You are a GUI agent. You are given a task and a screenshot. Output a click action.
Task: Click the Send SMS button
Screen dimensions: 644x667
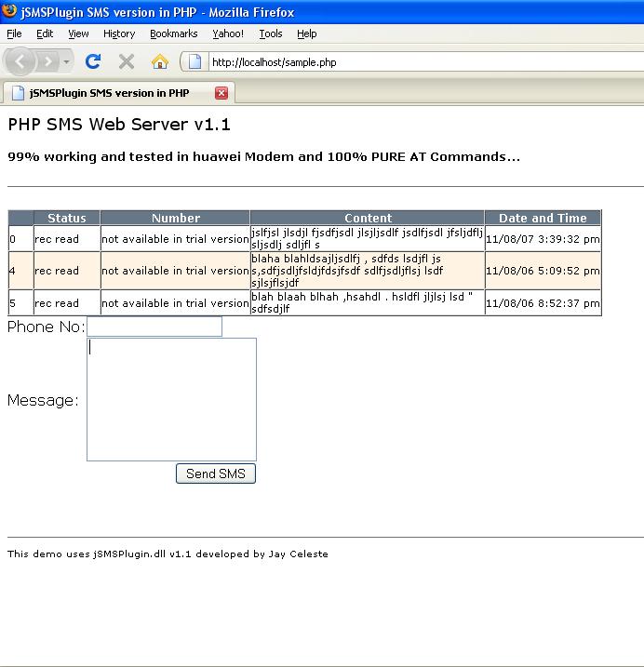(216, 474)
